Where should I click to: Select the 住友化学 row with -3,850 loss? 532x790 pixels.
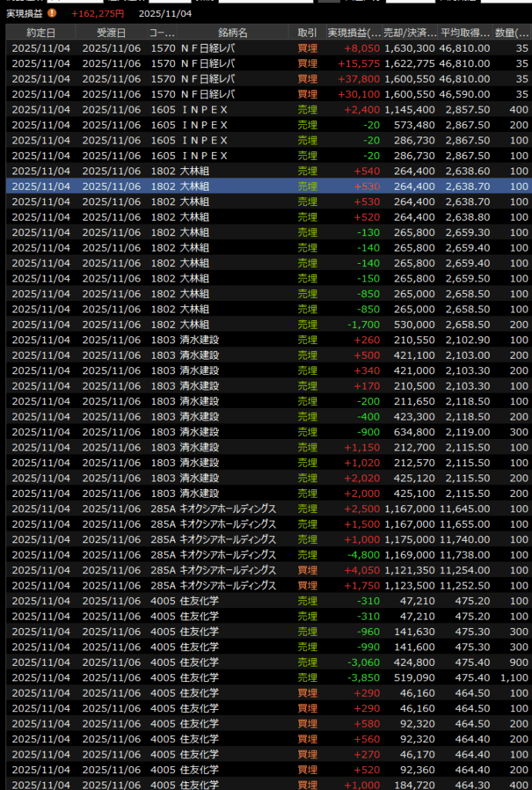click(x=231, y=677)
